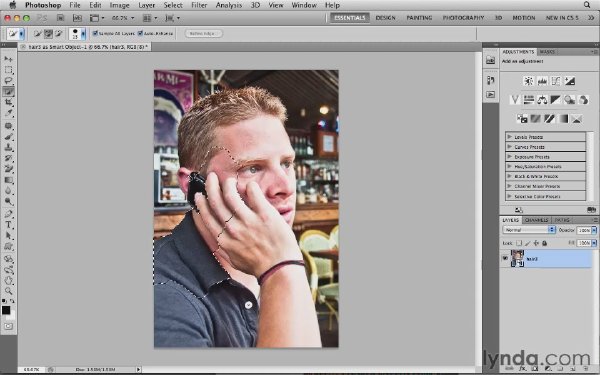Switch to the Photography workspace
Viewport: 600px width, 375px height.
(x=463, y=18)
